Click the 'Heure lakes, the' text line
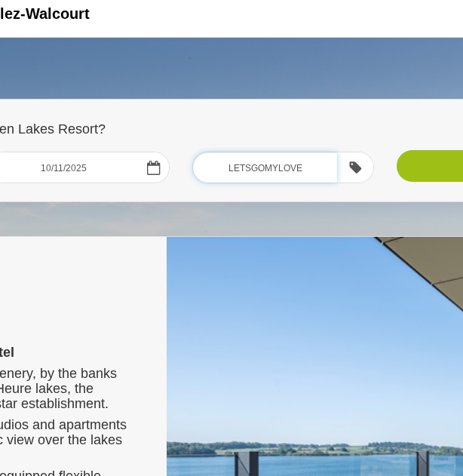Image resolution: width=463 pixels, height=476 pixels. (x=47, y=388)
